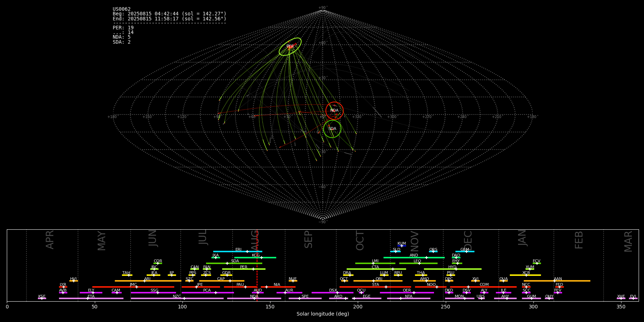Click the red dashed current solar longitude line
The width and height of the screenshot is (644, 322).
pyautogui.click(x=257, y=265)
